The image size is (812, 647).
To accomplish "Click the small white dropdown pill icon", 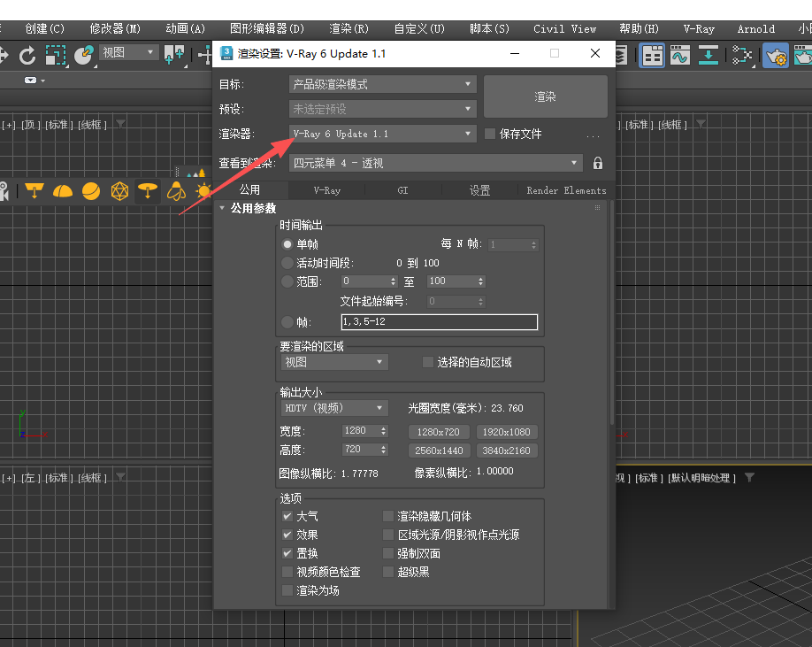I will click(x=31, y=81).
